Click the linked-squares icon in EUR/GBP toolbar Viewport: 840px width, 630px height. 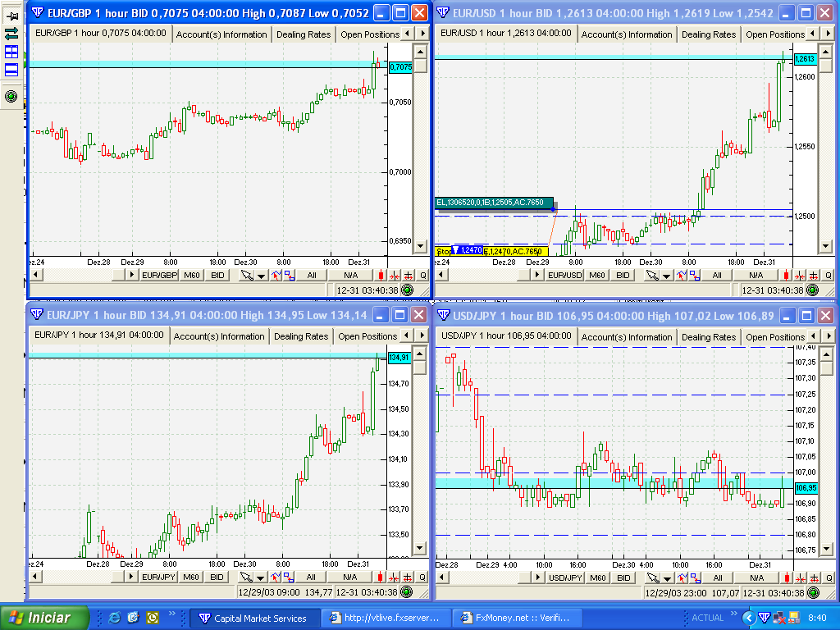[289, 276]
